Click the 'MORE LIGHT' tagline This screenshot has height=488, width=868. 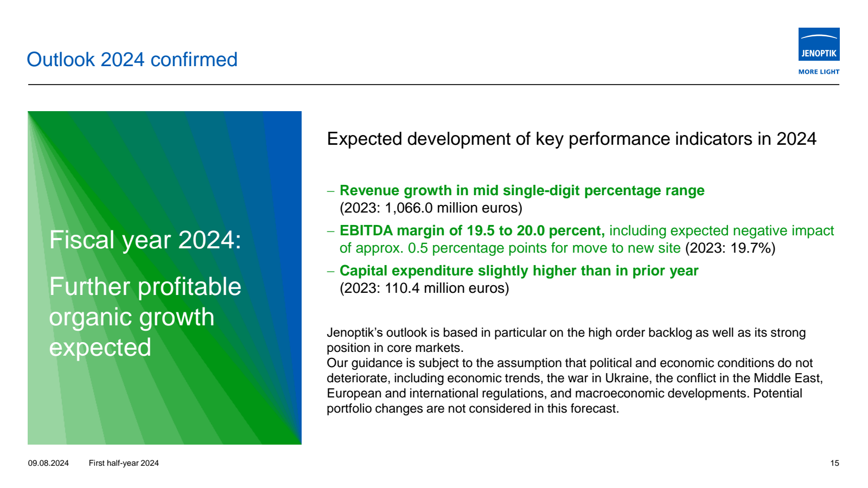(x=819, y=72)
